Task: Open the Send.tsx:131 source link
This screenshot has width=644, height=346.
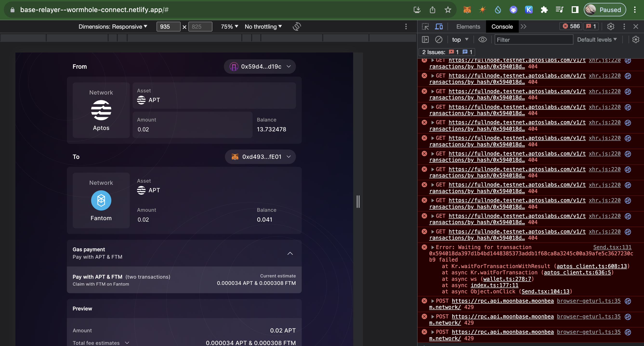Action: (x=612, y=247)
